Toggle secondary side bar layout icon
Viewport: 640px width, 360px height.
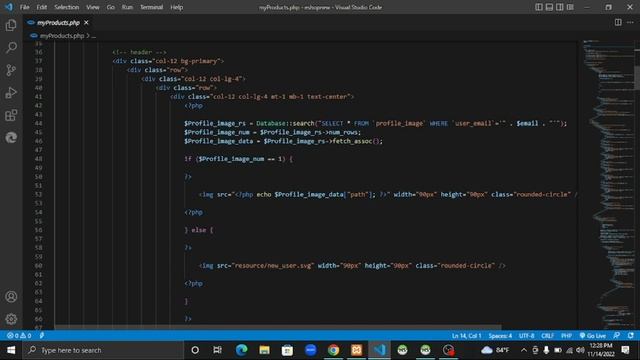point(560,7)
